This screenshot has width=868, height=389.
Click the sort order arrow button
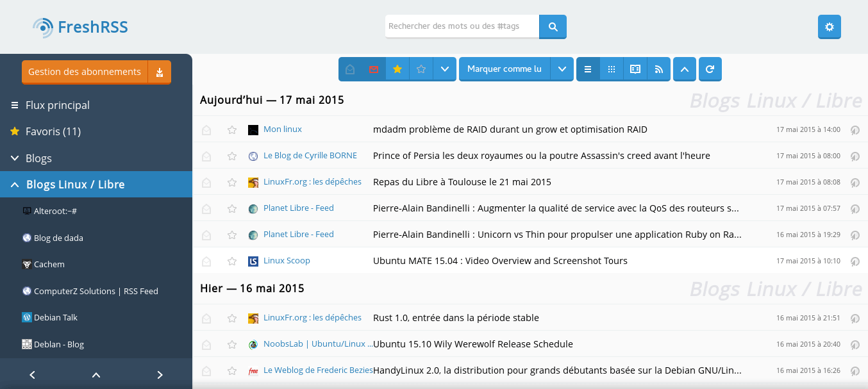click(x=685, y=69)
